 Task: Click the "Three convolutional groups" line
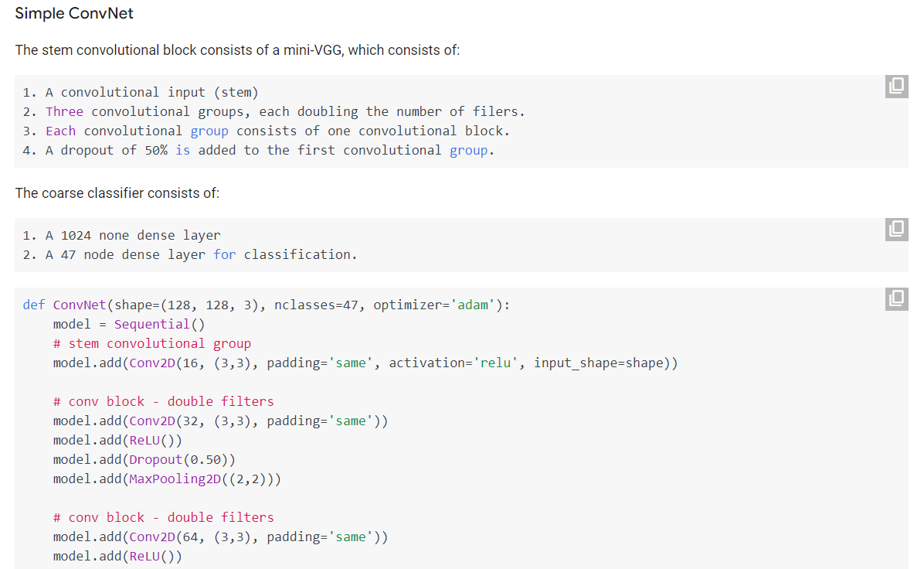(274, 111)
